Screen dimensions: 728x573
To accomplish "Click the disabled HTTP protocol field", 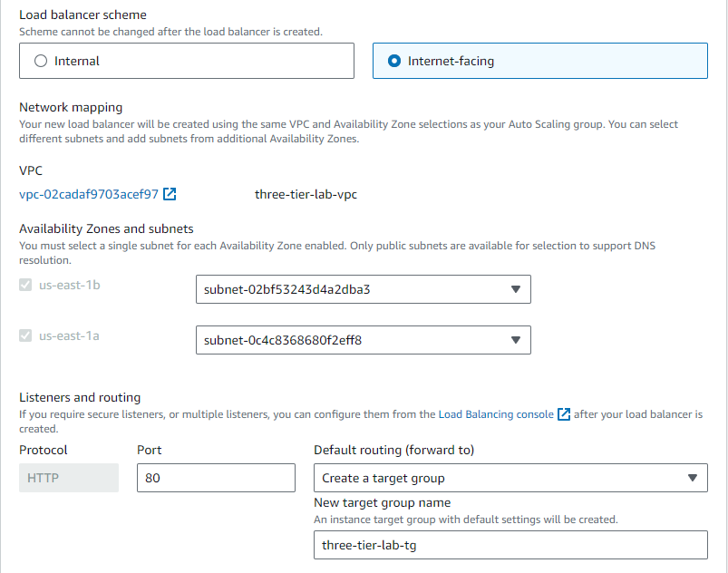I will (69, 478).
